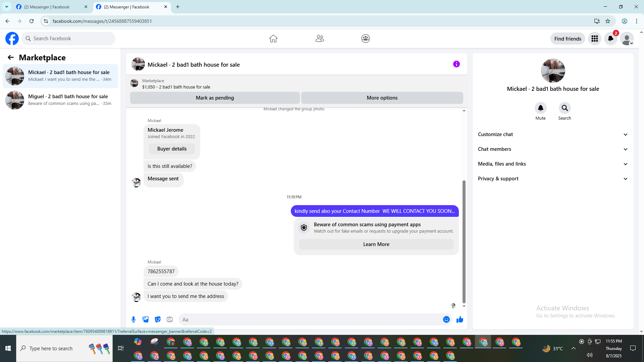The width and height of the screenshot is (644, 362).
Task: Click the Buyer details button
Action: click(172, 149)
